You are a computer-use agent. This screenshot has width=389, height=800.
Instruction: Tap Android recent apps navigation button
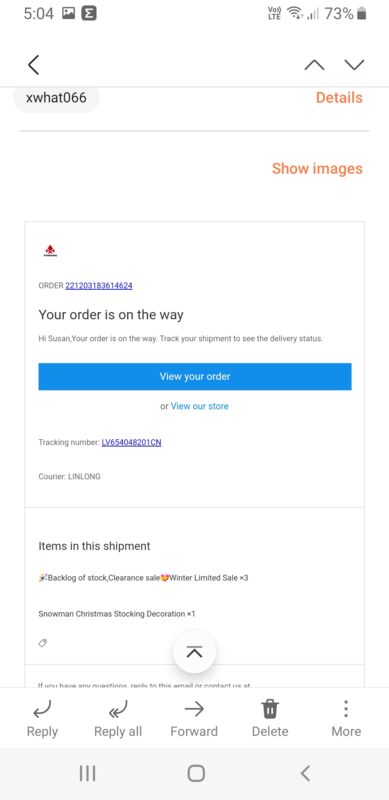pyautogui.click(x=87, y=774)
